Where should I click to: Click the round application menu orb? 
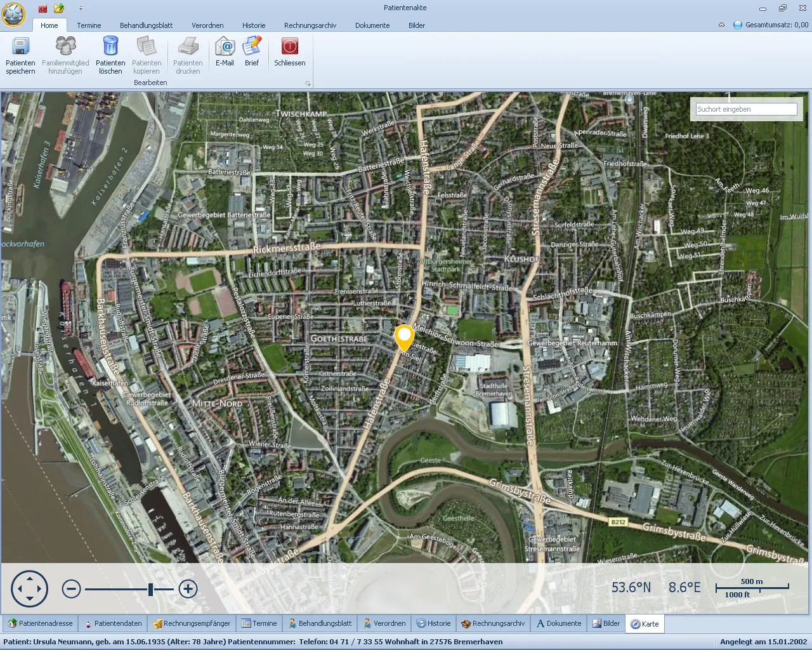[x=14, y=14]
